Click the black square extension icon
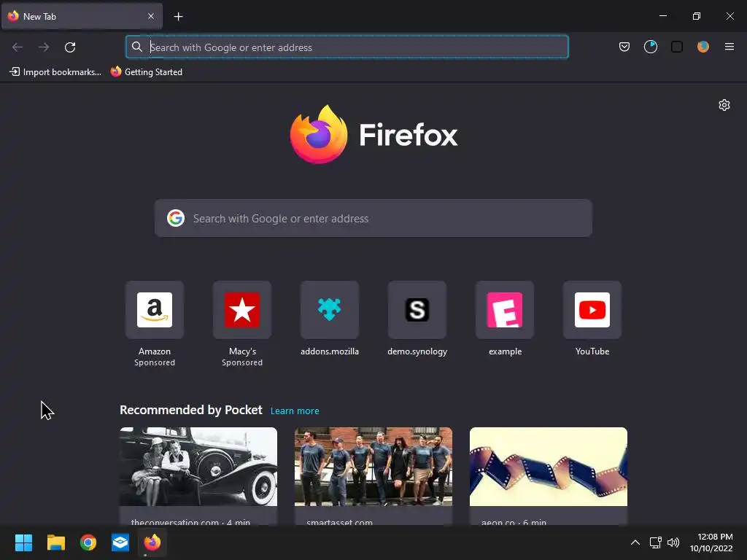 pos(676,47)
